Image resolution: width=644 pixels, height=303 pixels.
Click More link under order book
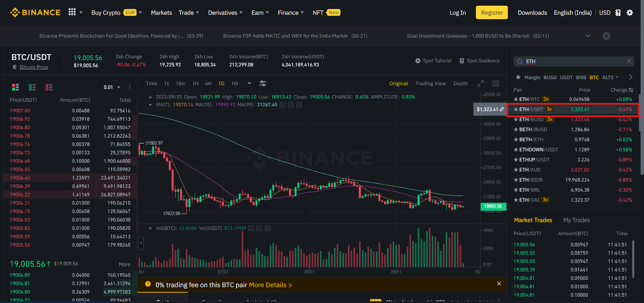(124, 264)
